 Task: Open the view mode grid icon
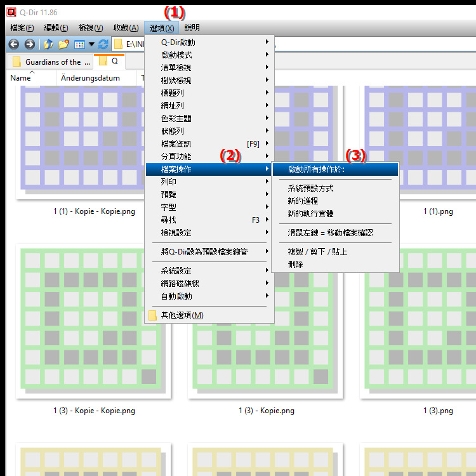[x=79, y=44]
